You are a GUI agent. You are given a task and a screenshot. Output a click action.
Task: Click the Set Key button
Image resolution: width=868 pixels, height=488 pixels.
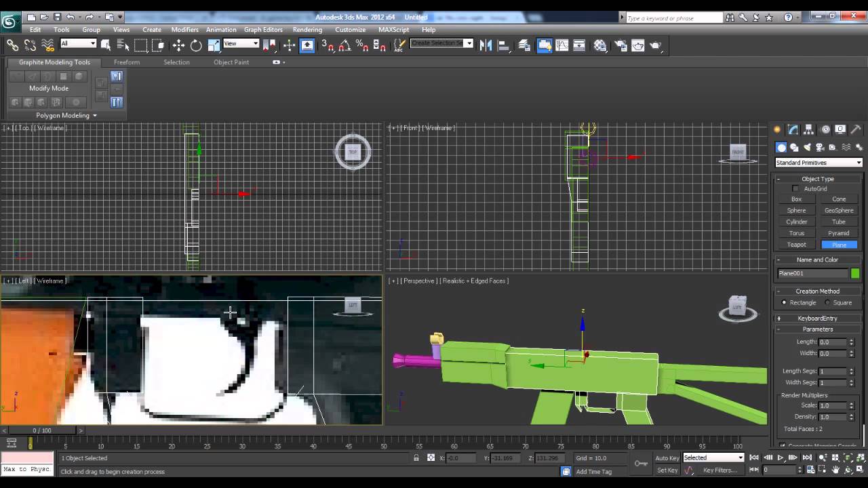coord(667,470)
